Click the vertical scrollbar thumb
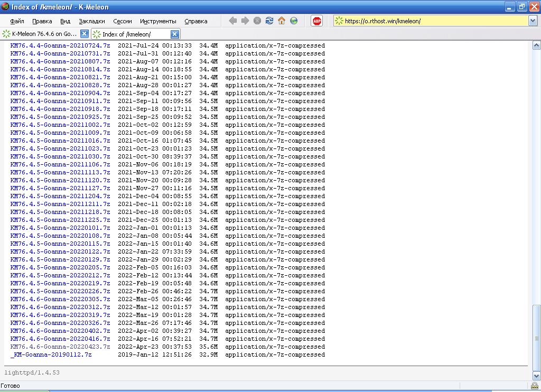The width and height of the screenshot is (541, 392). tap(537, 338)
